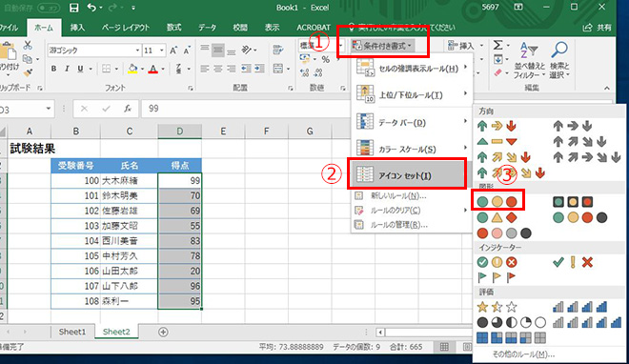Increase font size with large A
Viewport: 629px width, 364px height.
(173, 51)
